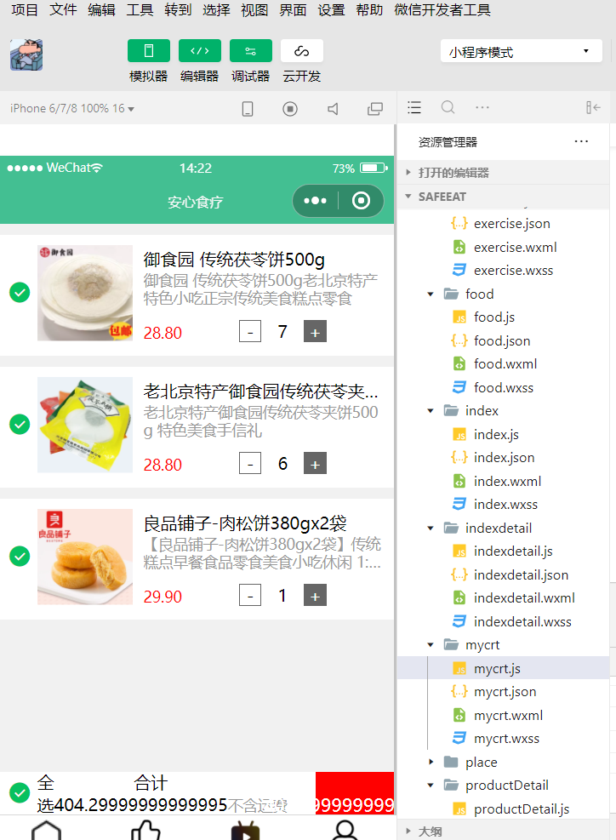Screen dimensions: 616x840
Task: Click the phone rotate device icon
Action: click(248, 109)
